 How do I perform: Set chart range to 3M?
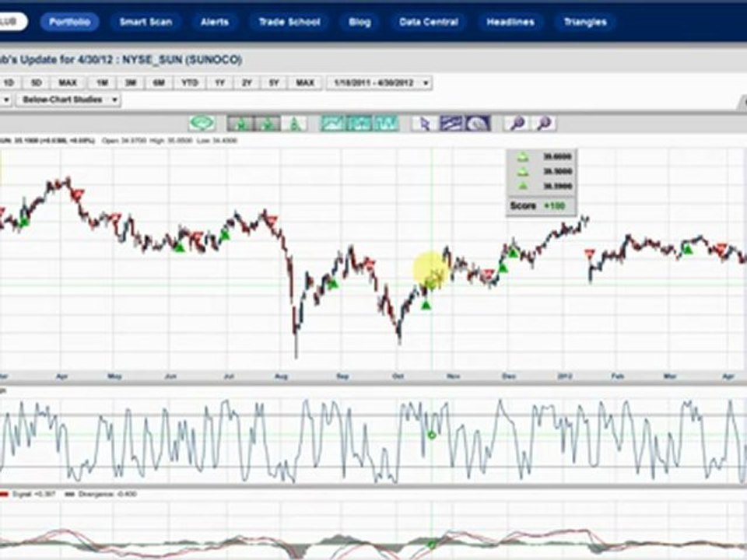point(131,83)
